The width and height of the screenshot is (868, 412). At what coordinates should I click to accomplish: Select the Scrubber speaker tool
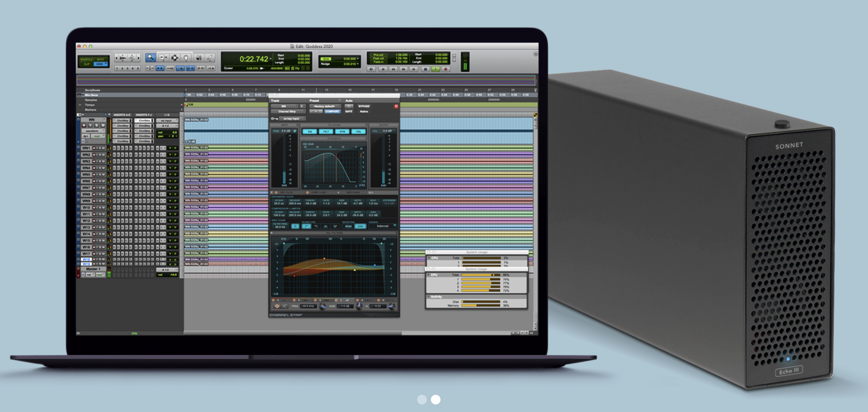point(198,58)
